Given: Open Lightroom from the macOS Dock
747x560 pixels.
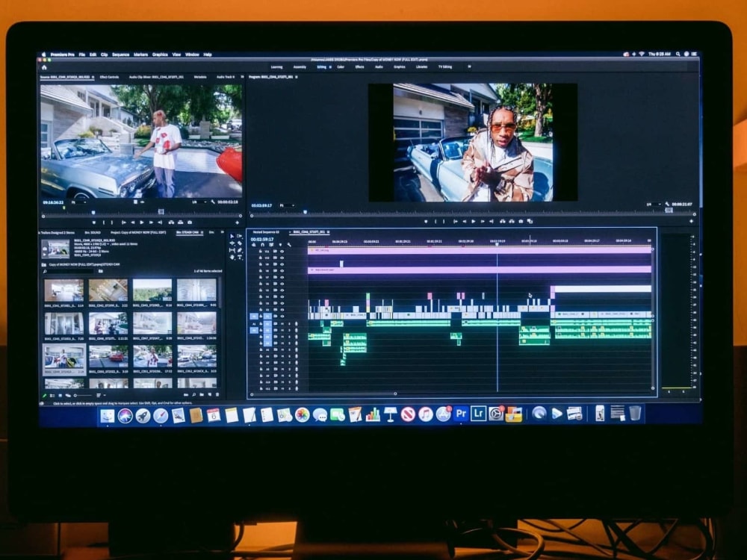Looking at the screenshot, I should click(x=478, y=414).
